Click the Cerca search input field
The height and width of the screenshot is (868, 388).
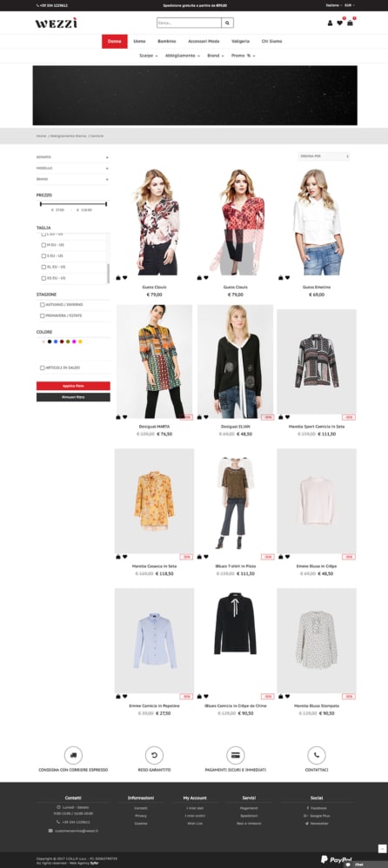(189, 23)
